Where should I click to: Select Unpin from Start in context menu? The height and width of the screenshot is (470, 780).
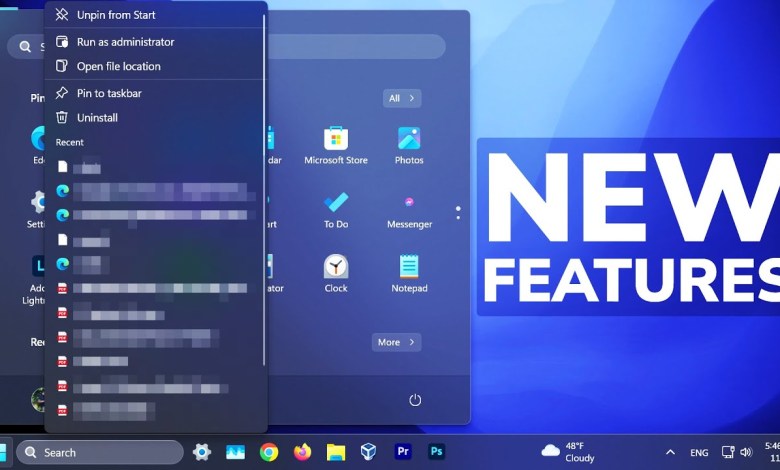(x=155, y=15)
